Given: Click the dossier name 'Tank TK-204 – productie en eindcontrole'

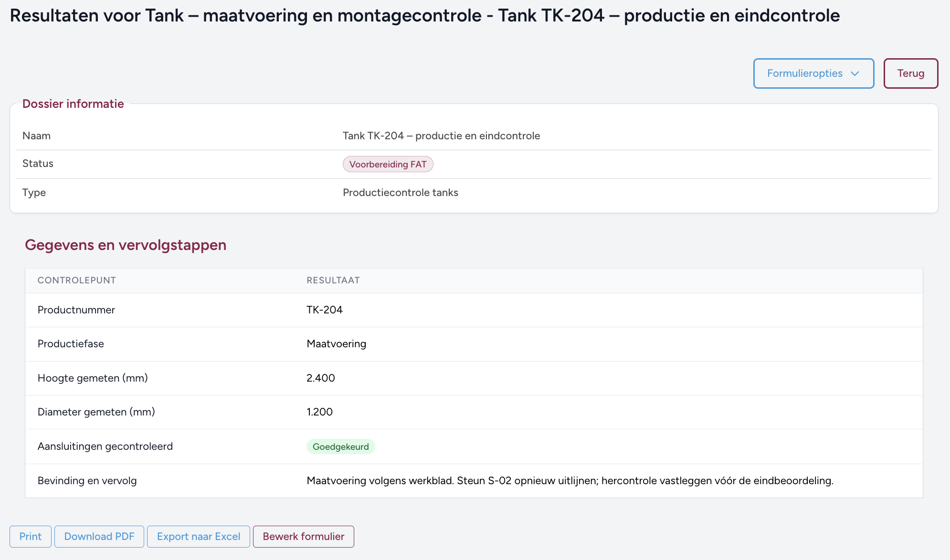Looking at the screenshot, I should [441, 135].
